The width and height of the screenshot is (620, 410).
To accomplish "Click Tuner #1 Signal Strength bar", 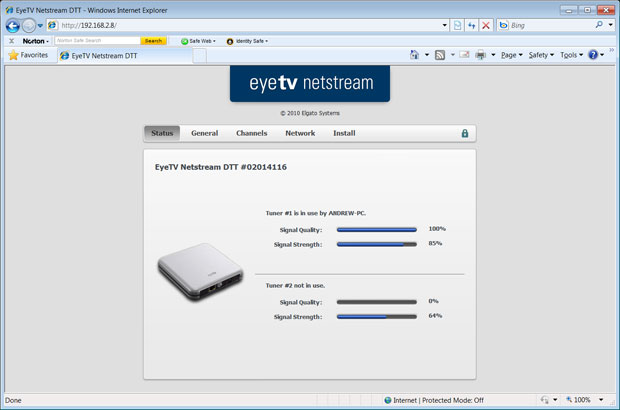I will pos(377,244).
